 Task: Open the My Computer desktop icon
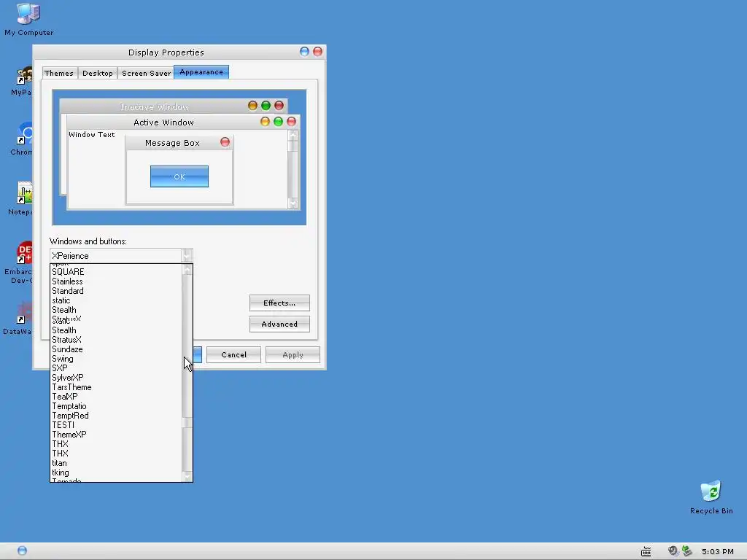28,19
